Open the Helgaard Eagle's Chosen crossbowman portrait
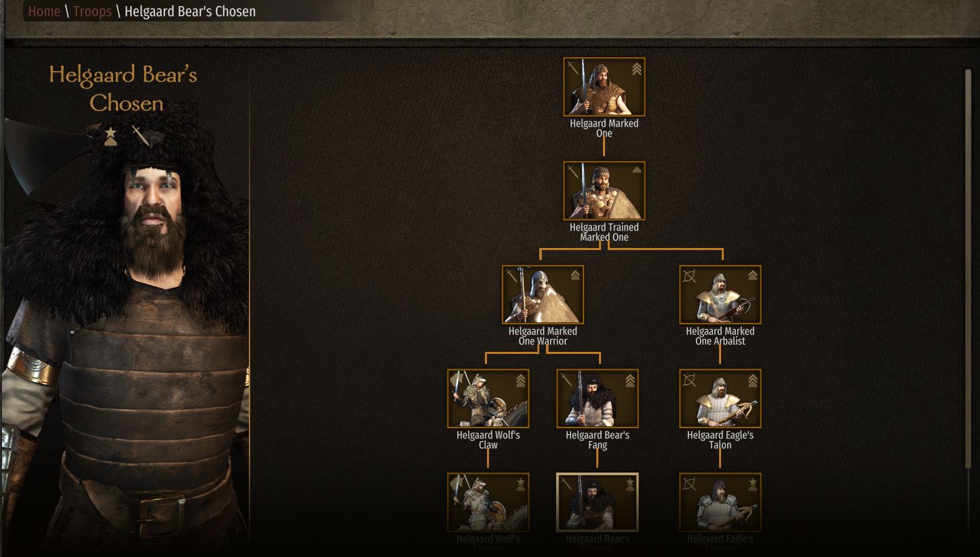 (720, 503)
